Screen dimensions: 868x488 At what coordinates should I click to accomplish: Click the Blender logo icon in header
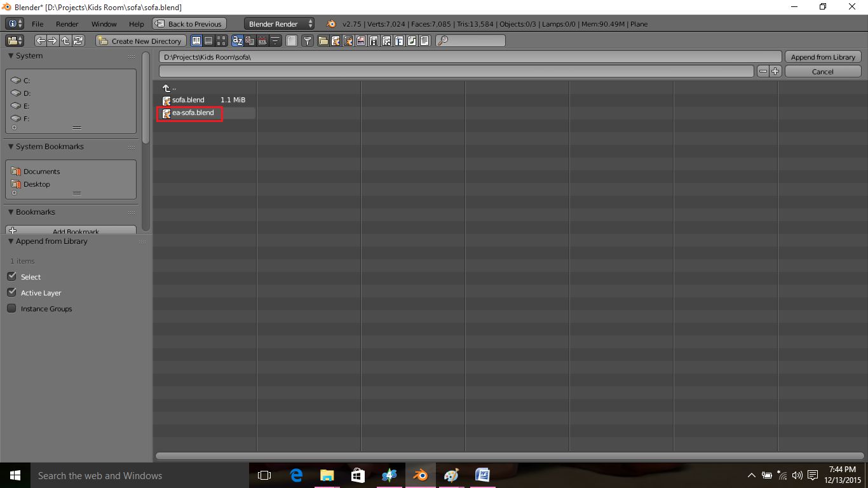[331, 24]
